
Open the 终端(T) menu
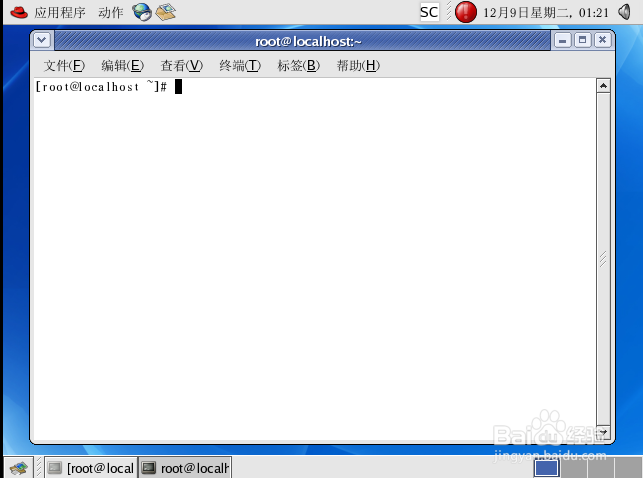coord(240,66)
